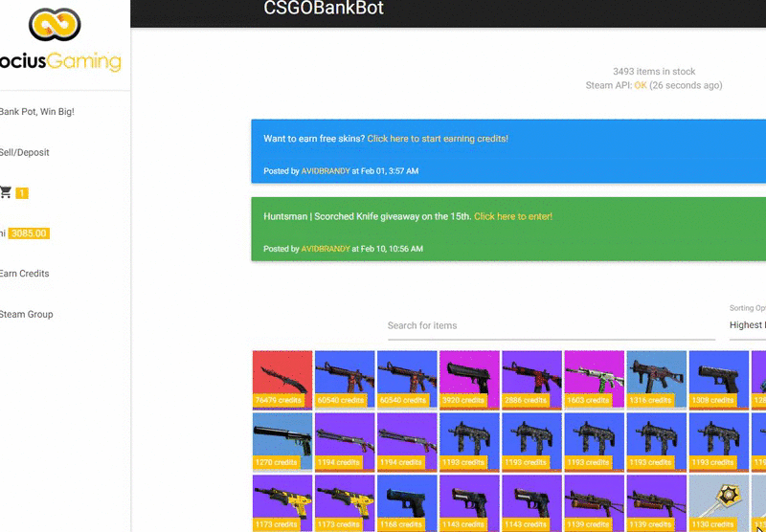The height and width of the screenshot is (532, 766).
Task: Select the 1316 credits SMG item
Action: tap(657, 380)
